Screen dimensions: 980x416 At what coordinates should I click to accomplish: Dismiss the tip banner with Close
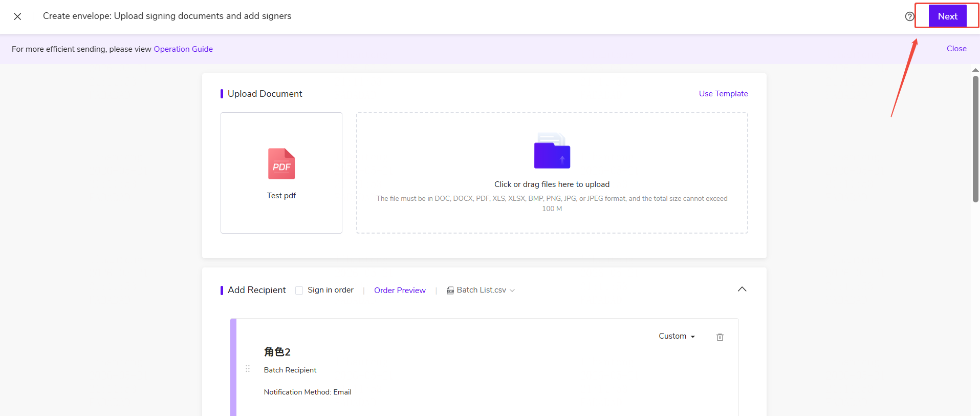pos(956,49)
